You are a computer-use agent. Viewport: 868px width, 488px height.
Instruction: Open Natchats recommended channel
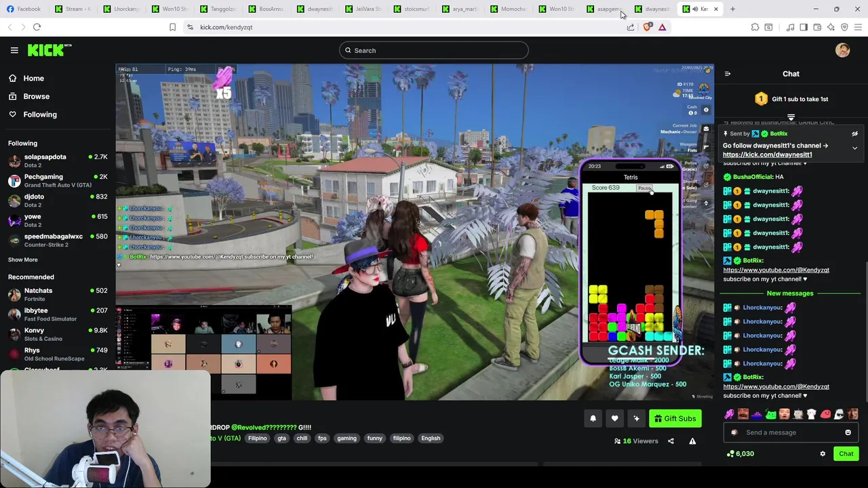click(58, 294)
